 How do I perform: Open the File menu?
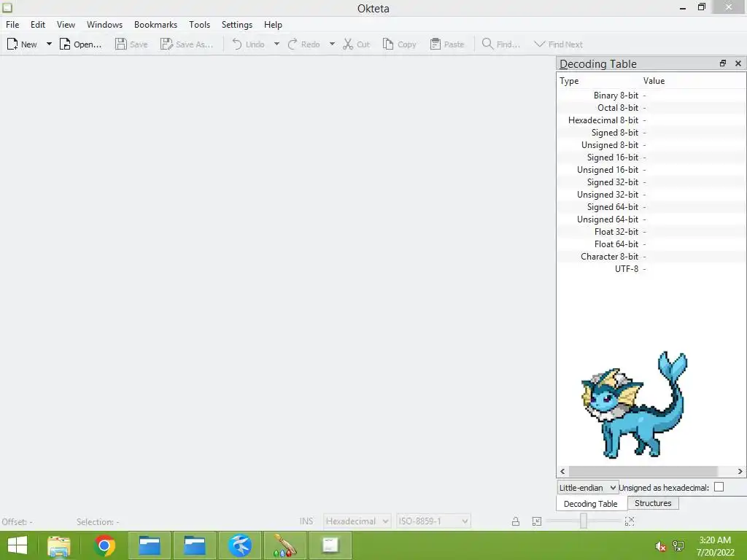(12, 25)
